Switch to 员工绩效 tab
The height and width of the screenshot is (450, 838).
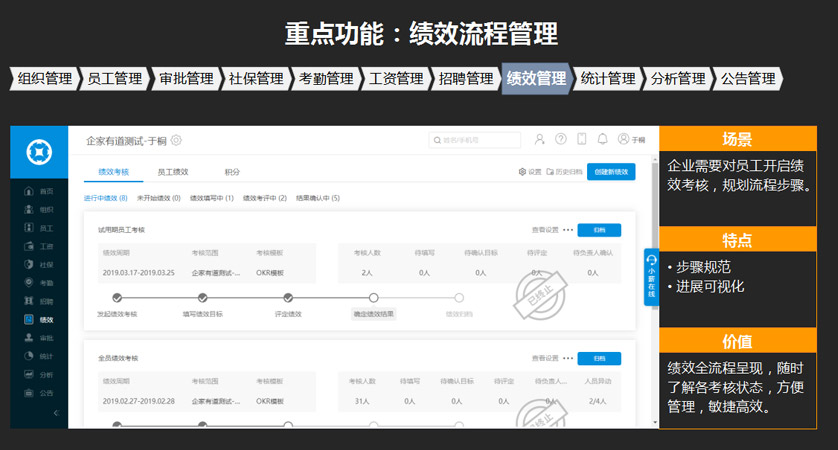click(173, 172)
